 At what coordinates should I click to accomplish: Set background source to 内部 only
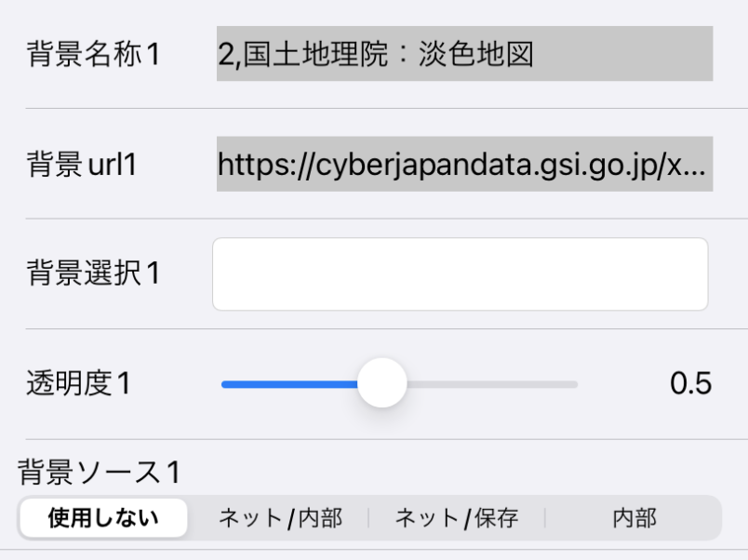pyautogui.click(x=634, y=518)
